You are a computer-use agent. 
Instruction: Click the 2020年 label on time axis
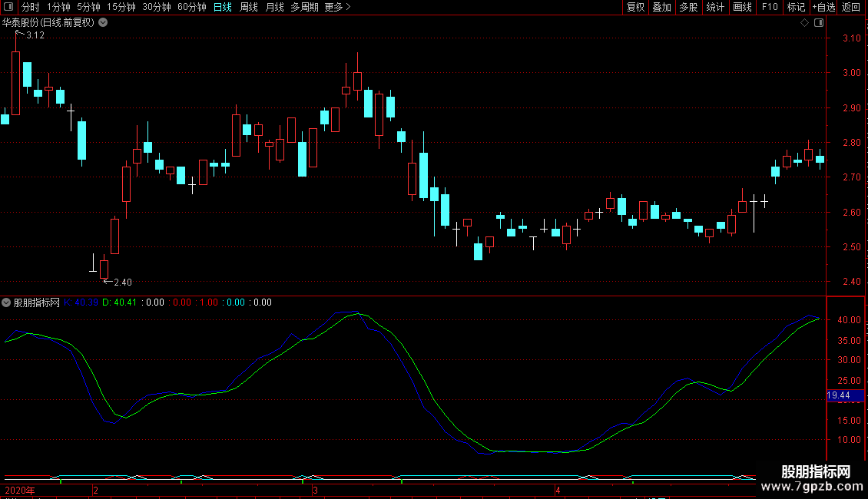tap(20, 491)
